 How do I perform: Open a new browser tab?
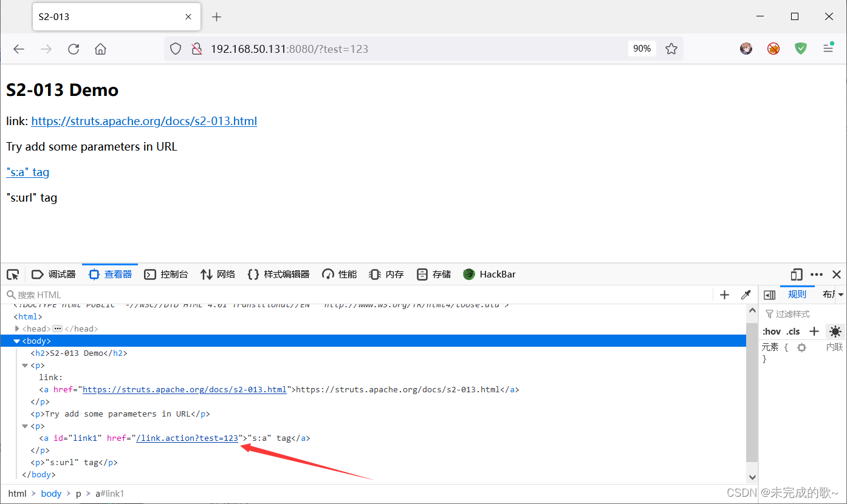[x=216, y=17]
